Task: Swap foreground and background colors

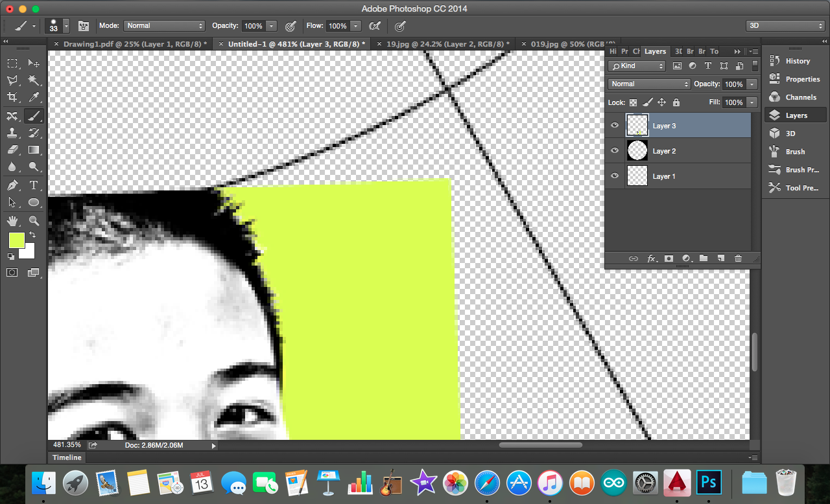Action: click(32, 235)
